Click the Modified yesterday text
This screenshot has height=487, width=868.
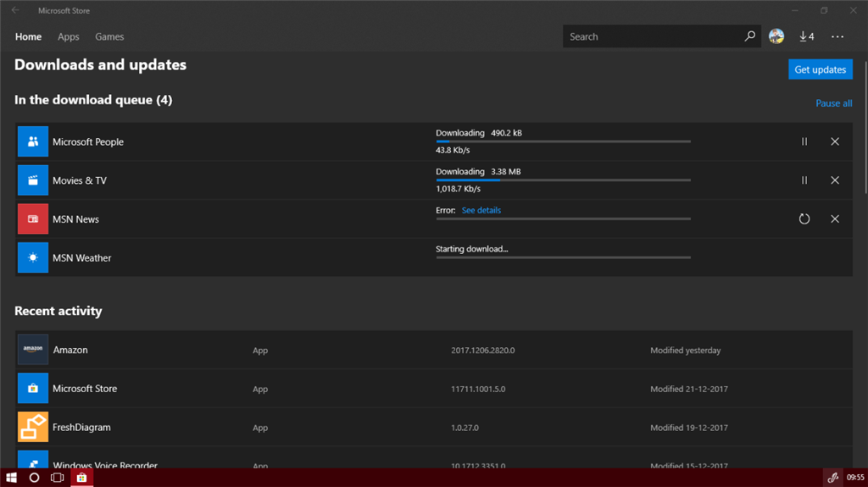click(x=685, y=351)
